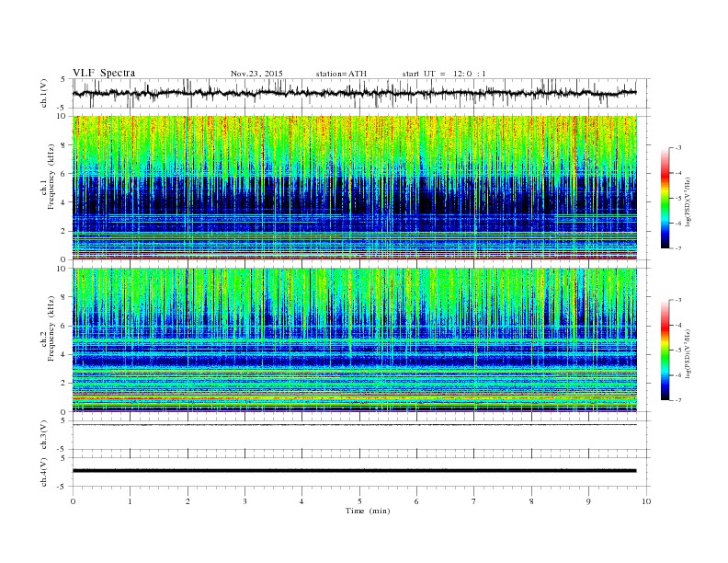Click time axis tick label "2"

point(188,501)
